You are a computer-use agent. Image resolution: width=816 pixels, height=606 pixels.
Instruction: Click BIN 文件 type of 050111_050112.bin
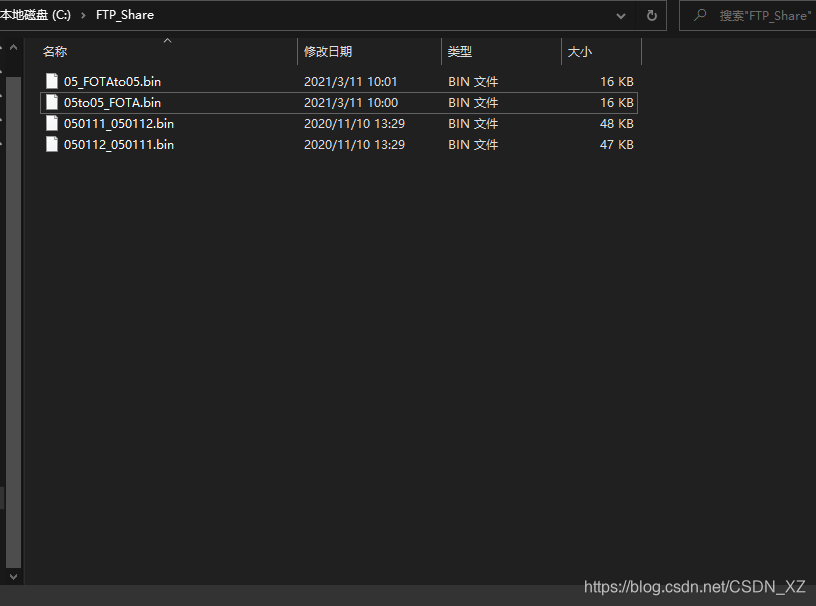tap(473, 123)
